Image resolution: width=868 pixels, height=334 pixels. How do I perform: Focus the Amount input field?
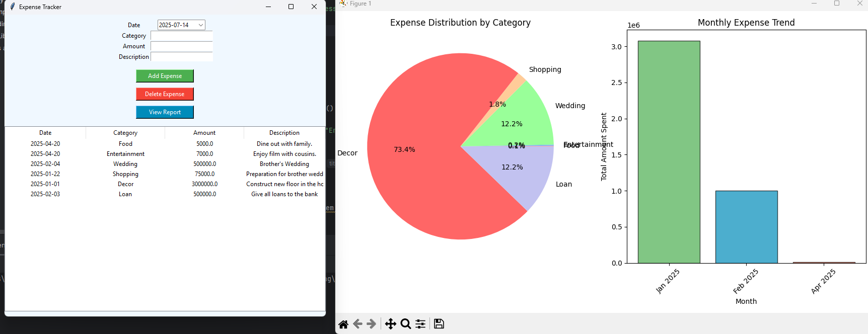[x=182, y=46]
